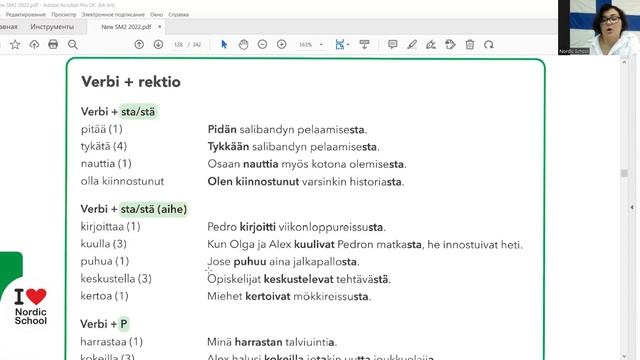This screenshot has width=640, height=360.
Task: Open the Редактирование menu
Action: point(25,14)
